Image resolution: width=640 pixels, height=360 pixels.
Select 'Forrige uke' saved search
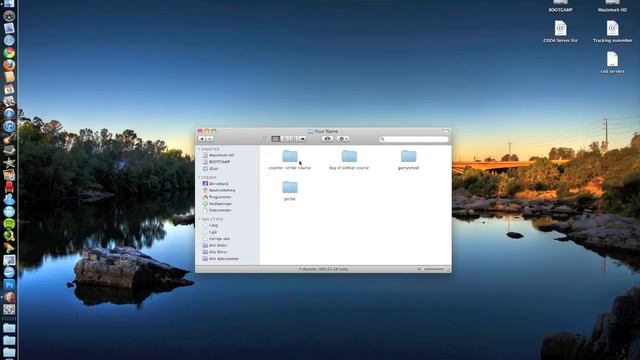[216, 238]
